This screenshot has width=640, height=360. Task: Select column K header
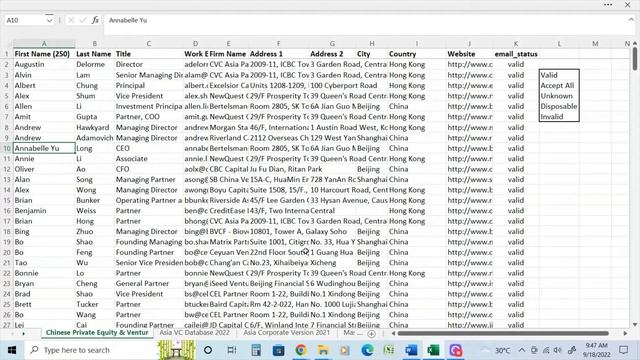(x=516, y=44)
